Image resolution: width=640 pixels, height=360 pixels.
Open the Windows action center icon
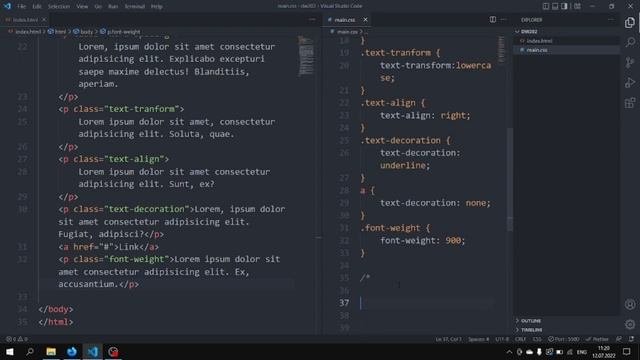[x=627, y=351]
